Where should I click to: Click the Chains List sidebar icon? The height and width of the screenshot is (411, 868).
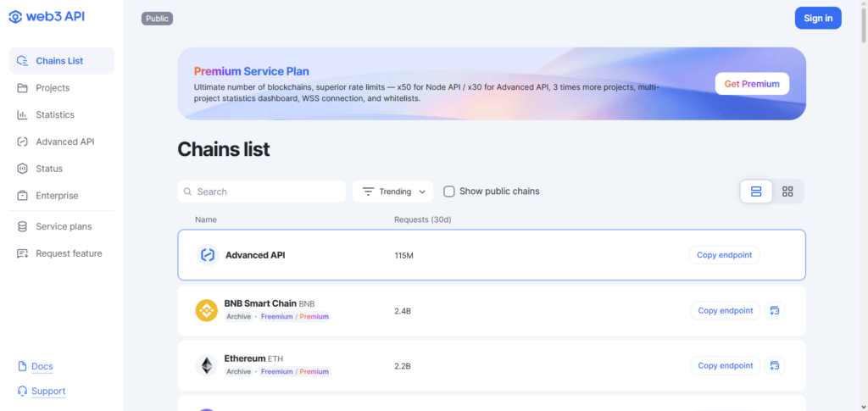click(22, 61)
